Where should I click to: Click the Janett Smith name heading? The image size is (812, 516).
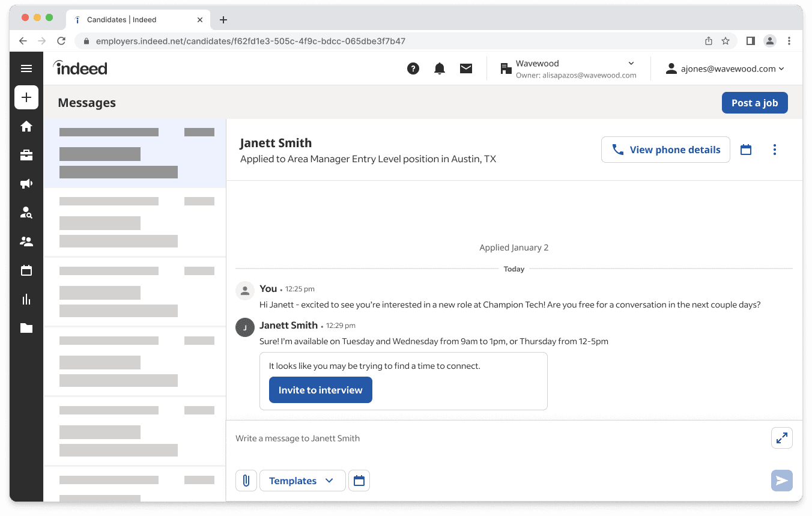click(x=276, y=143)
